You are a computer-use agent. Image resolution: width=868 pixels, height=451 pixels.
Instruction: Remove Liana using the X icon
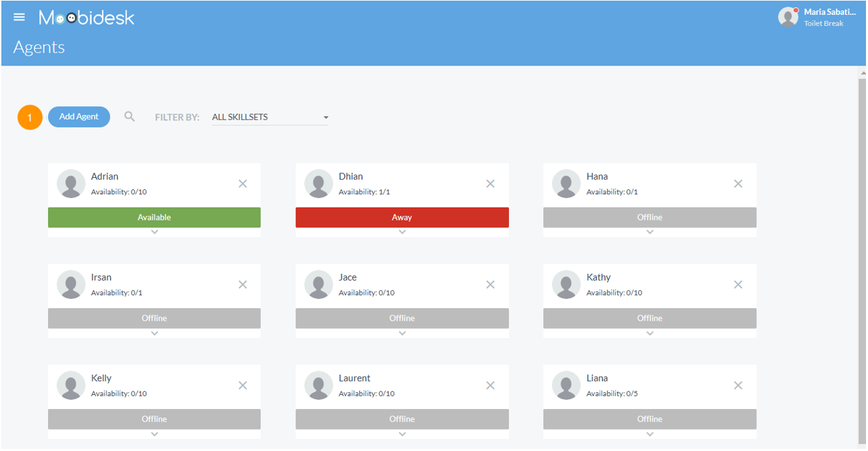(x=738, y=385)
